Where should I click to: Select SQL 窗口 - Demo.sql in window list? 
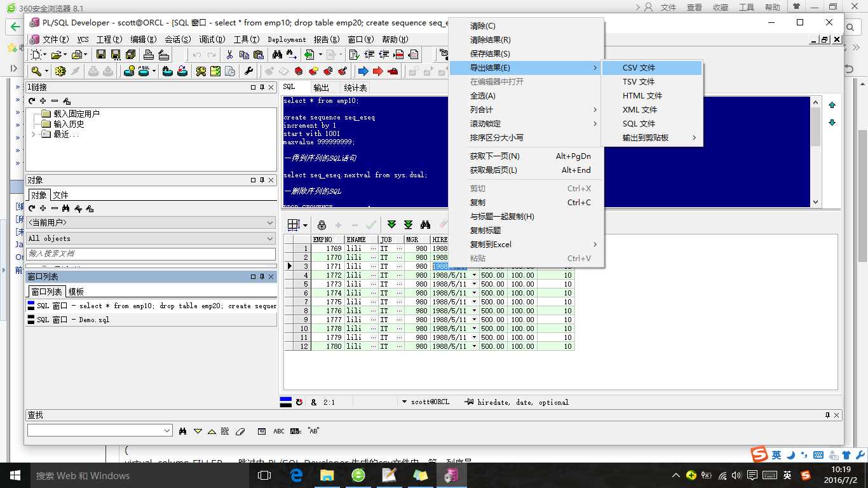pos(151,320)
